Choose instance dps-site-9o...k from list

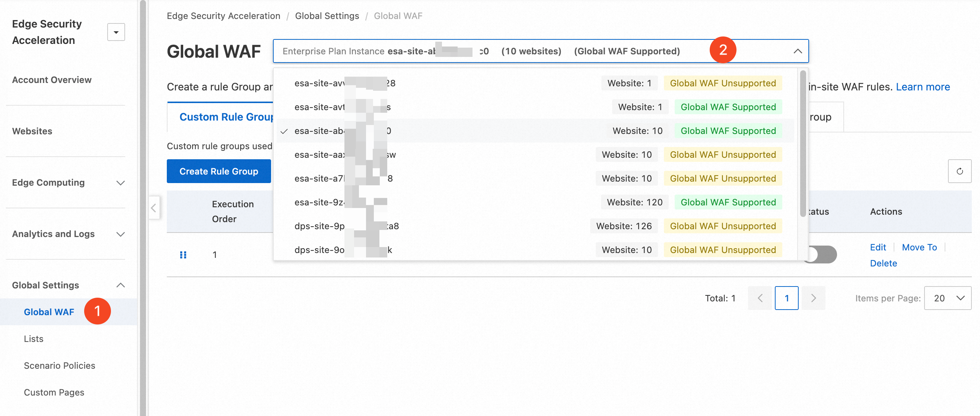535,250
